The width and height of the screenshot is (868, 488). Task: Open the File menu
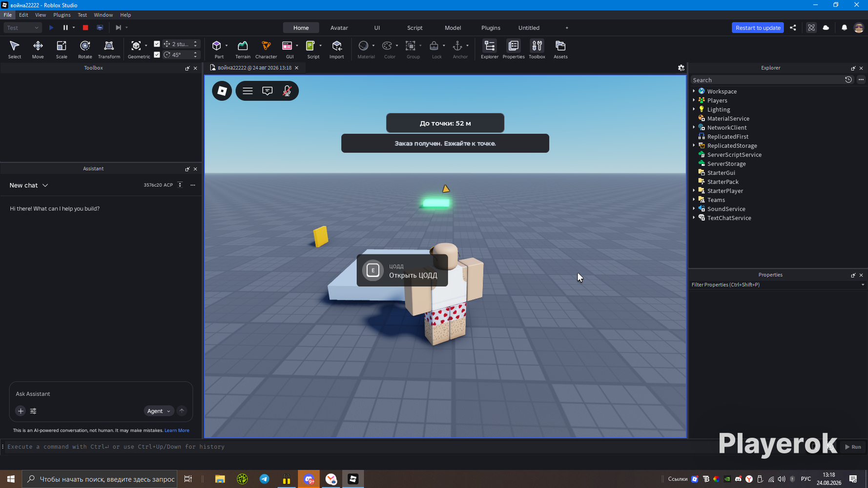click(x=8, y=15)
